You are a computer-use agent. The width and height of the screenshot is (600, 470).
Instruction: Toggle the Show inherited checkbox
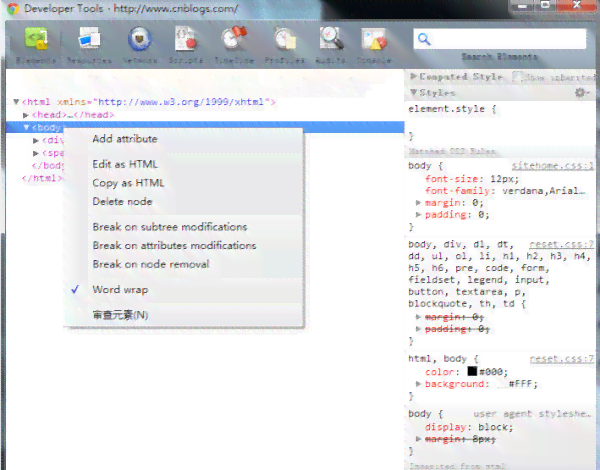517,77
